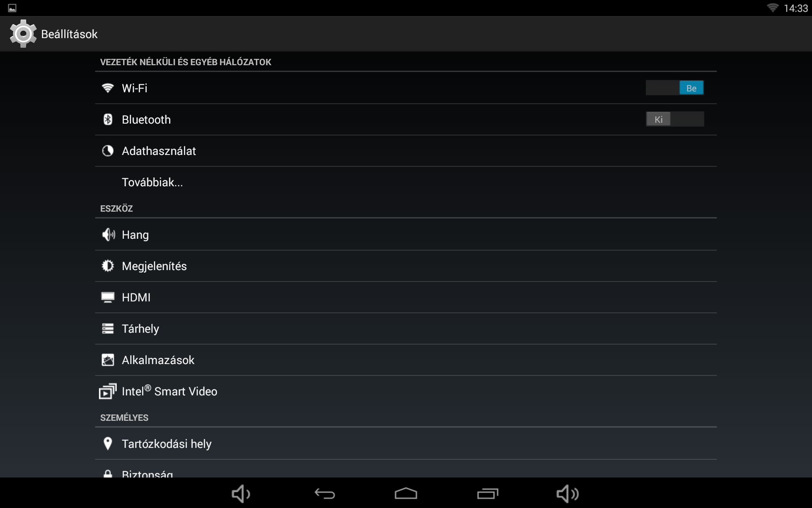Open Intel Smart Video settings
This screenshot has width=812, height=508.
click(x=406, y=391)
